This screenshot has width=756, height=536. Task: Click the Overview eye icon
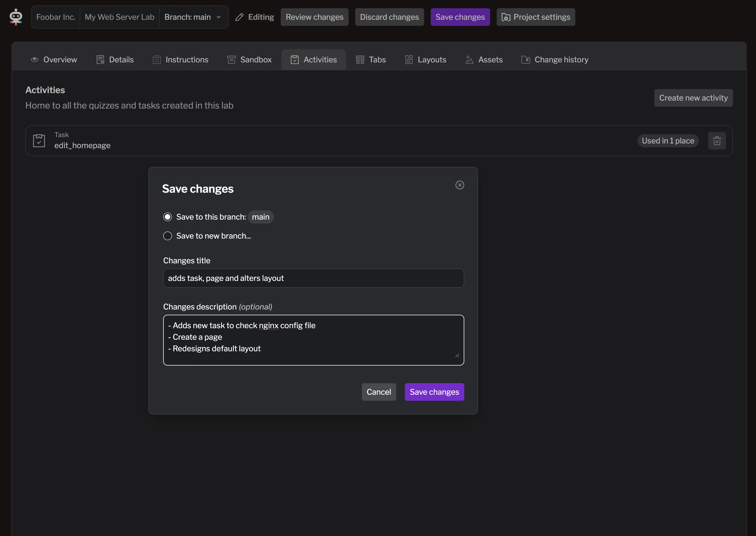point(35,60)
